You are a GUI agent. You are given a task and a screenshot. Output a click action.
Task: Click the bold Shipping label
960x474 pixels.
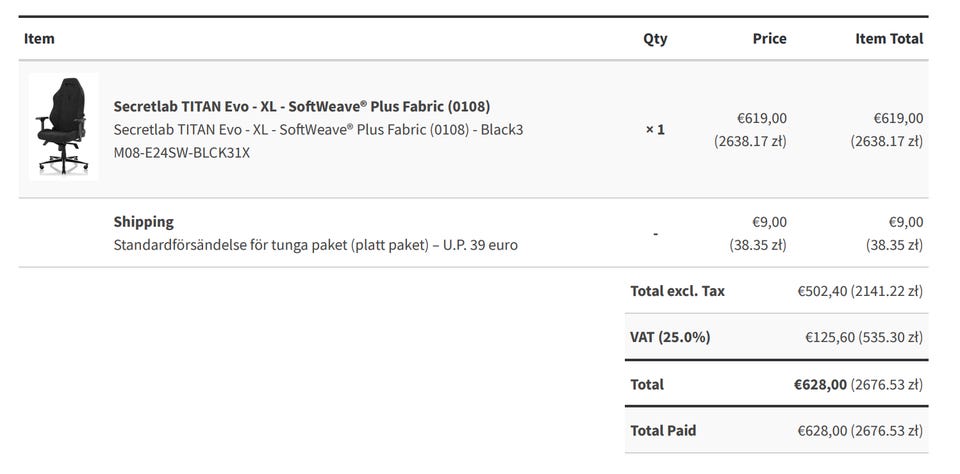[x=143, y=221]
